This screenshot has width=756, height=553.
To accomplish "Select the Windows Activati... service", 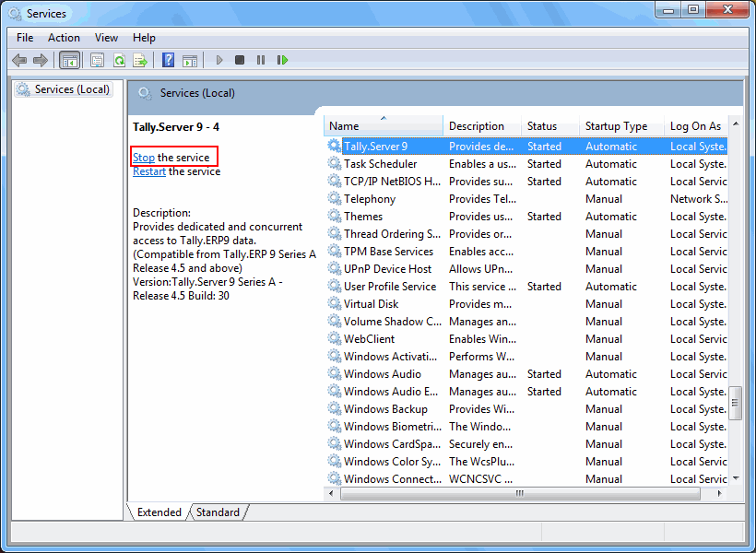I will (x=391, y=357).
